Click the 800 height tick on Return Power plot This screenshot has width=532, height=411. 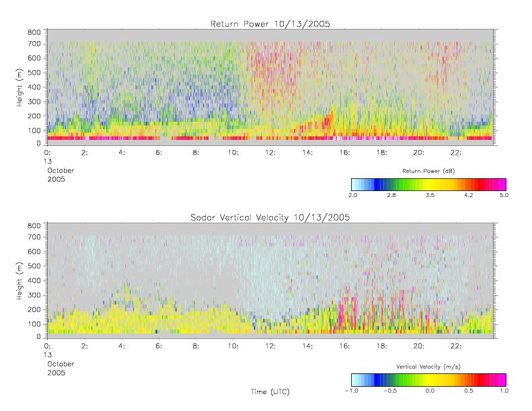pyautogui.click(x=34, y=32)
